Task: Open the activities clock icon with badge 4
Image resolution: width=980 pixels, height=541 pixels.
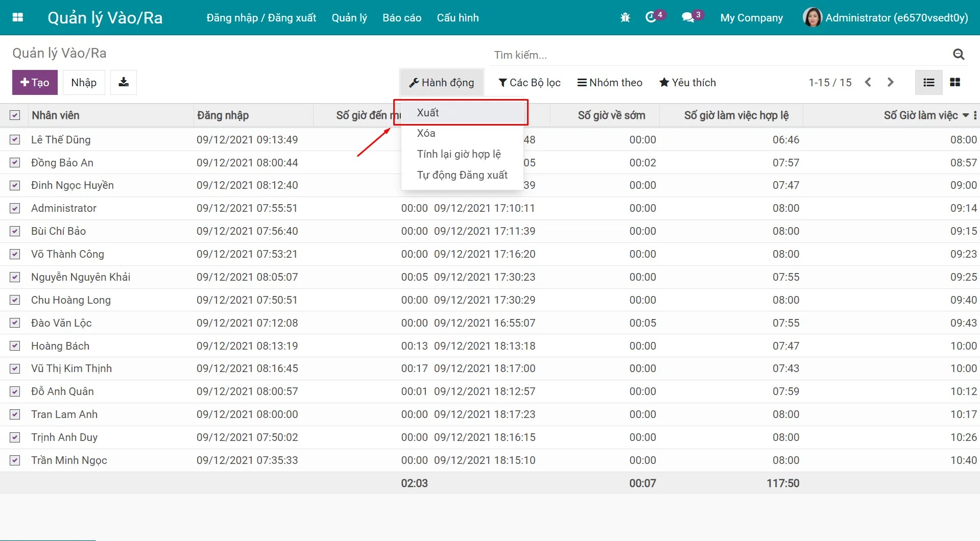Action: 651,18
